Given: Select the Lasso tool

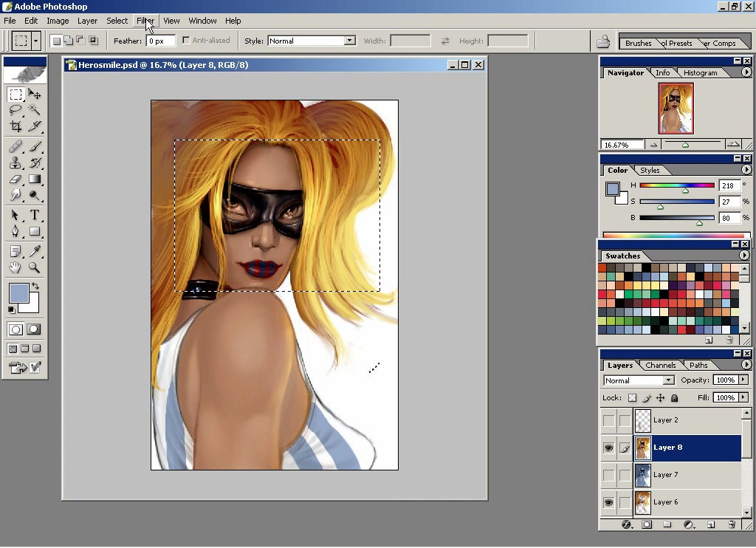Looking at the screenshot, I should pos(16,110).
